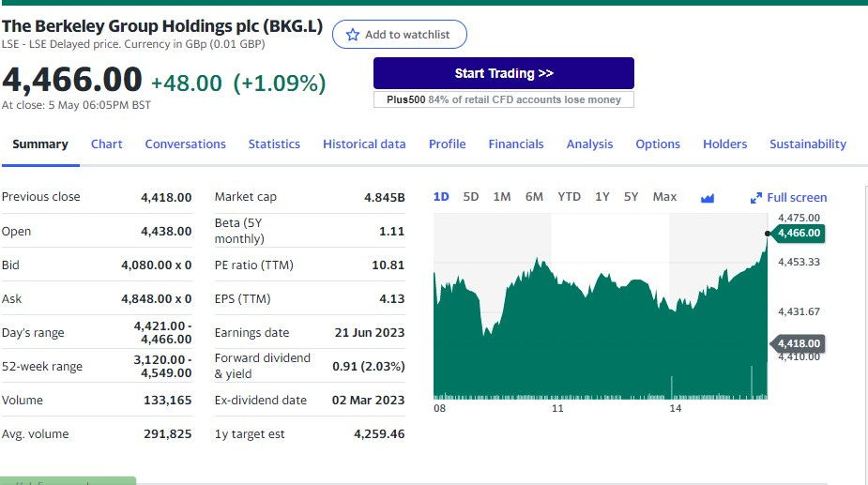Click the 1y target est value 4,259.46
Viewport: 868px width, 485px height.
point(379,434)
